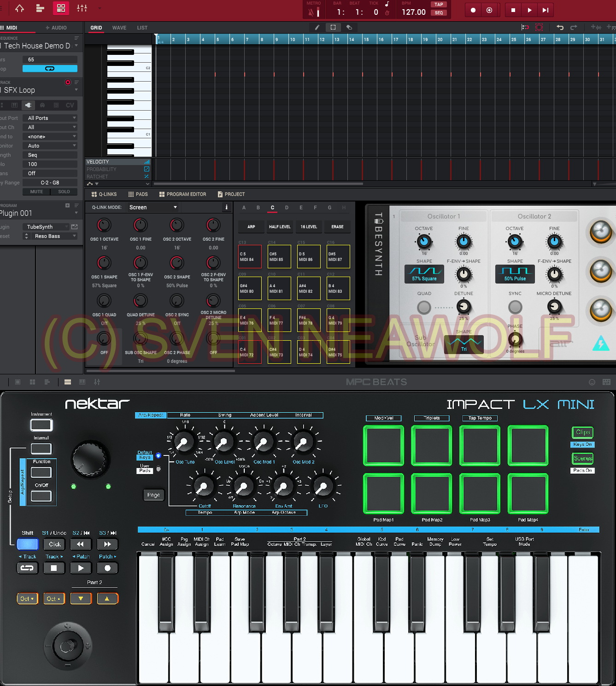Toggle the track record arm button

click(68, 82)
